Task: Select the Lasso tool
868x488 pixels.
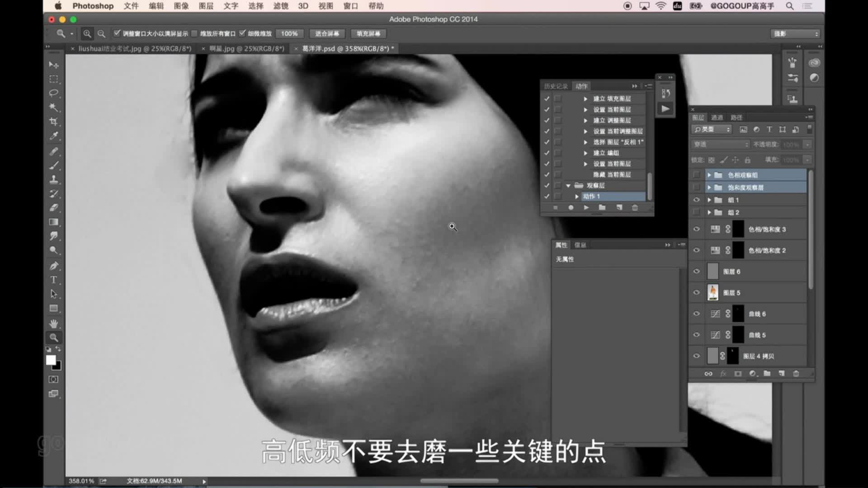Action: point(54,93)
